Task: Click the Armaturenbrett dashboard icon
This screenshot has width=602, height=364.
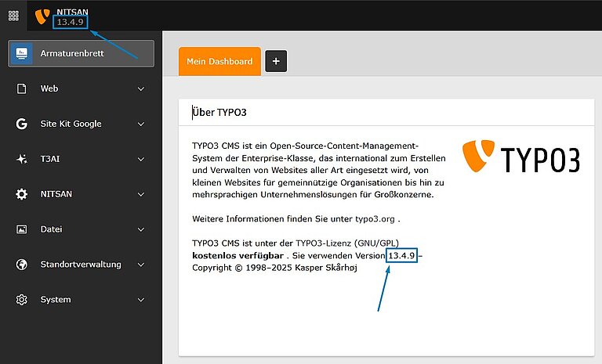Action: [x=21, y=53]
